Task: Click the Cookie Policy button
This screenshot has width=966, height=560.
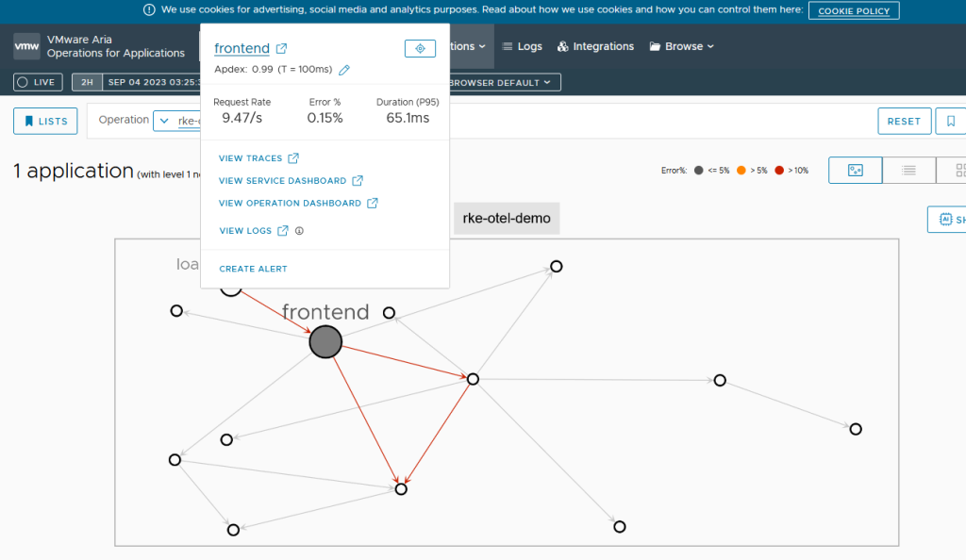Action: (853, 10)
